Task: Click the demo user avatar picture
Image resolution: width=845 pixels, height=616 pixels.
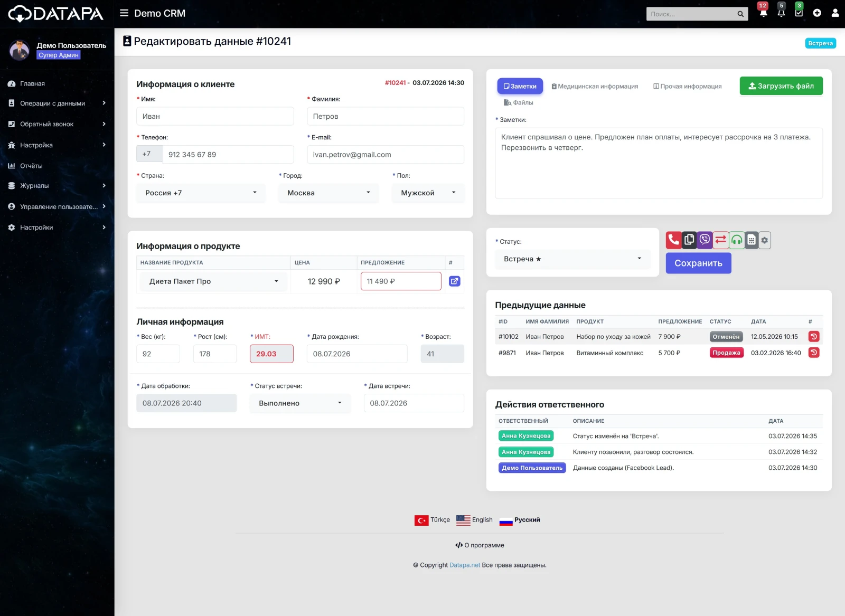Action: coord(20,50)
